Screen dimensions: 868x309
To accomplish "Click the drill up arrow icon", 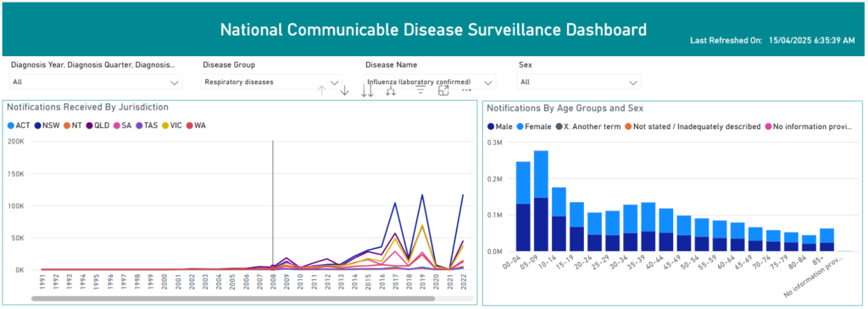I will pos(321,91).
